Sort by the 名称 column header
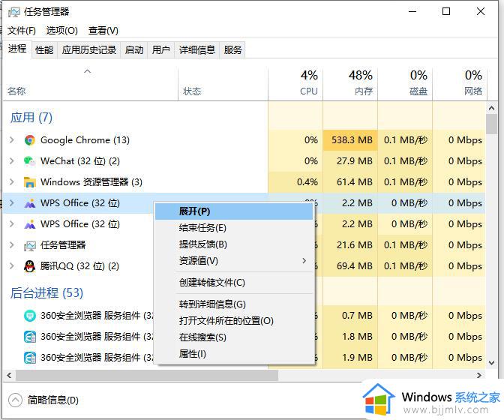The width and height of the screenshot is (504, 420). [x=90, y=84]
